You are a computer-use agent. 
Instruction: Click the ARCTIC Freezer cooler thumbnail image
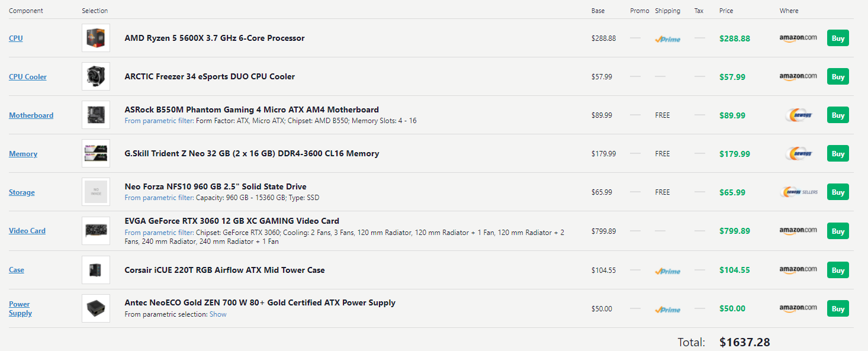[96, 77]
